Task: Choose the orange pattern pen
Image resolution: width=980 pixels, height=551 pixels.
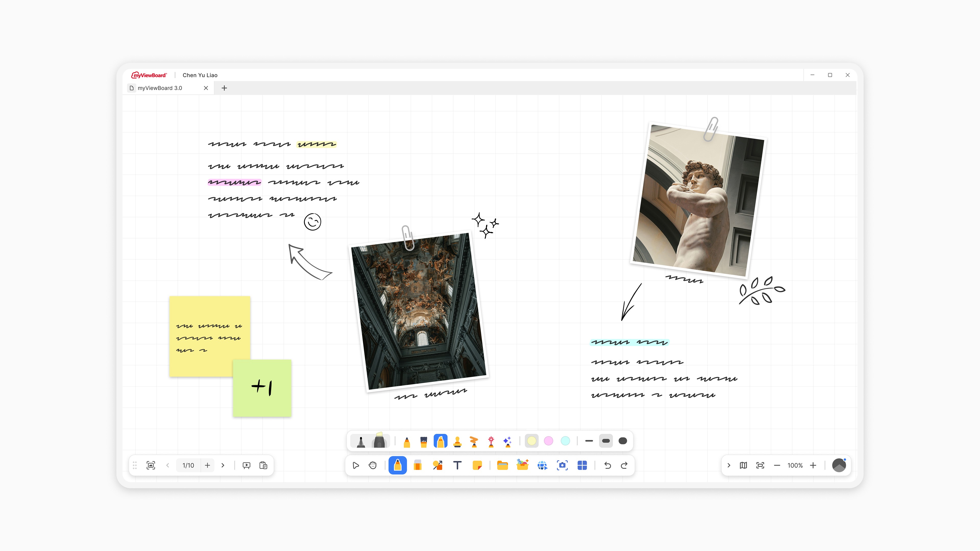Action: tap(474, 442)
